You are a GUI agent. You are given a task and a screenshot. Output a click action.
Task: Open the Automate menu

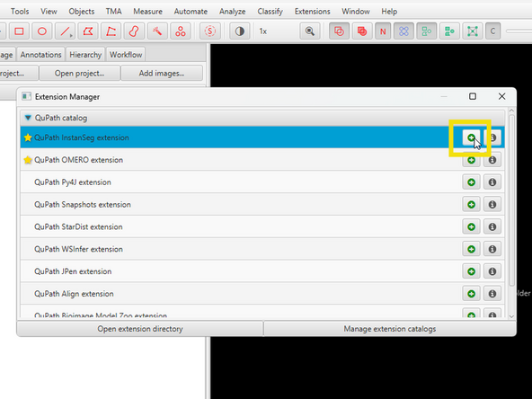(191, 12)
